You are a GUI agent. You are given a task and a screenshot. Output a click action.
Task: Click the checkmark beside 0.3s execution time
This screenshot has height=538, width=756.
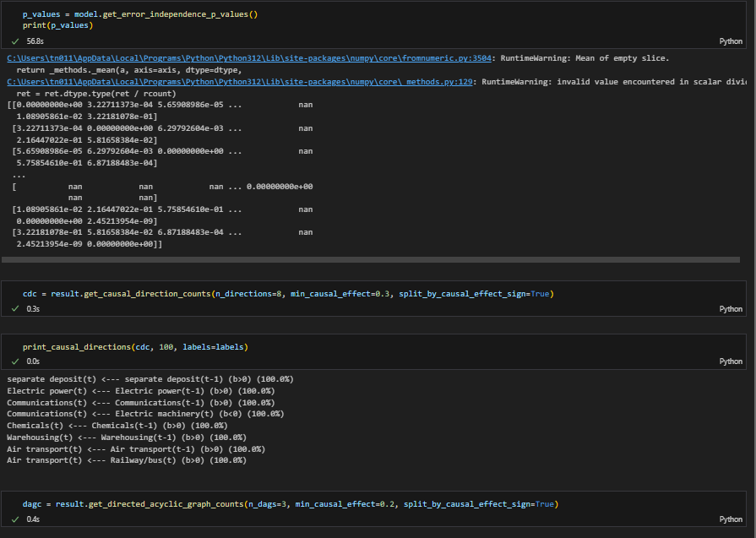[x=15, y=309]
